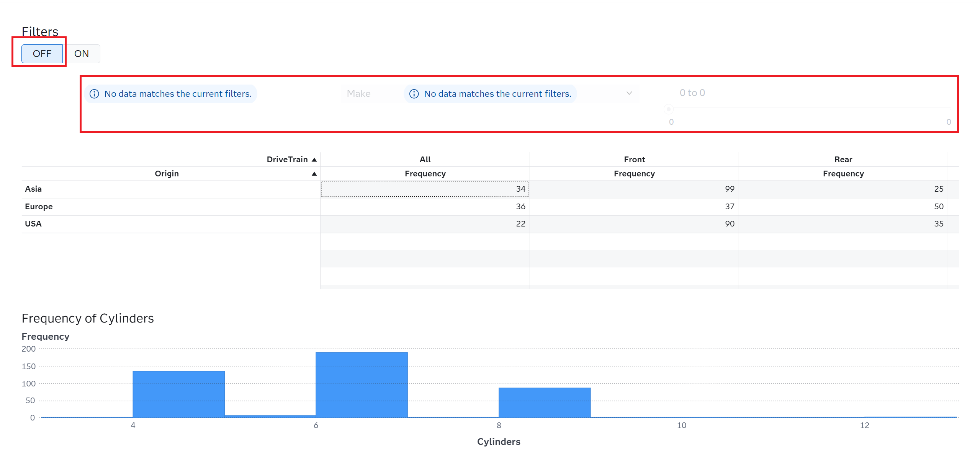Click the info icon inside the Make dropdown
Screen dimensions: 980x453
(414, 93)
